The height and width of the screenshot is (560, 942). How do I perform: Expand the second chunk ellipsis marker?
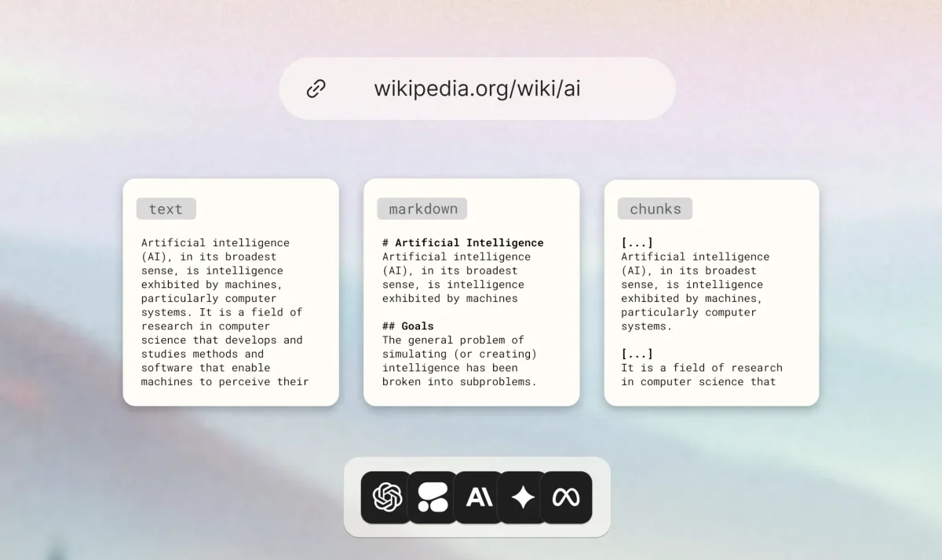pos(637,354)
